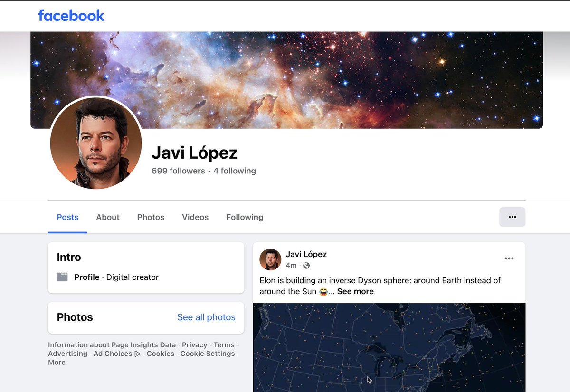Image resolution: width=570 pixels, height=392 pixels.
Task: Select the Following tab
Action: [244, 217]
